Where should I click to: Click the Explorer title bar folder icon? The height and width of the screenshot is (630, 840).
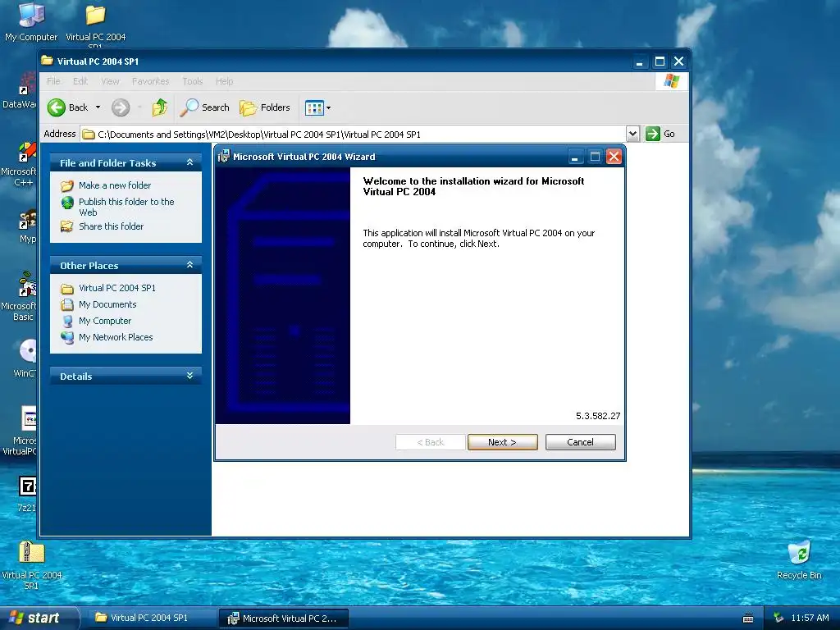pyautogui.click(x=47, y=61)
